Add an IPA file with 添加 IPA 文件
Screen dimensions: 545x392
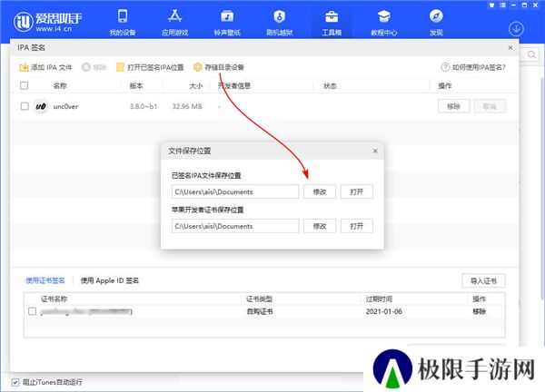[45, 67]
